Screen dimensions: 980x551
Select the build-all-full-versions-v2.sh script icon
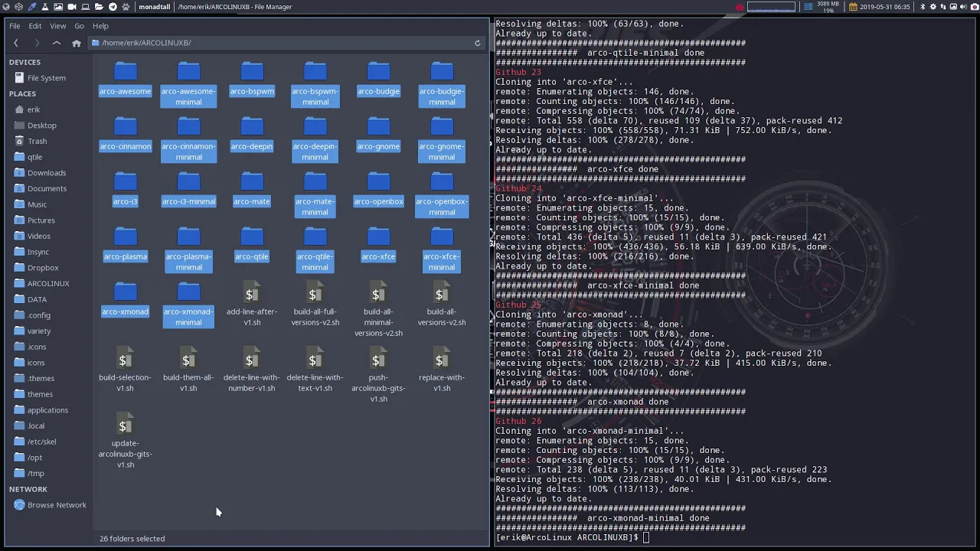315,294
